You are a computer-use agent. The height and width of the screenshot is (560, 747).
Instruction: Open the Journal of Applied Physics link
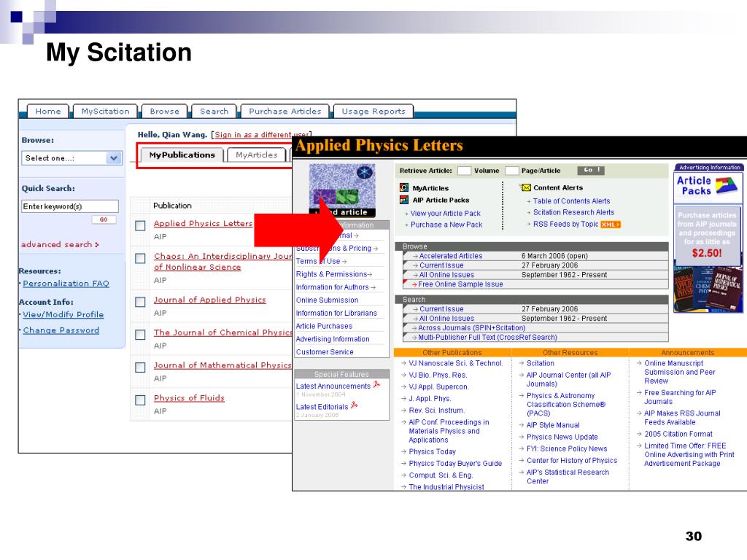pos(209,300)
